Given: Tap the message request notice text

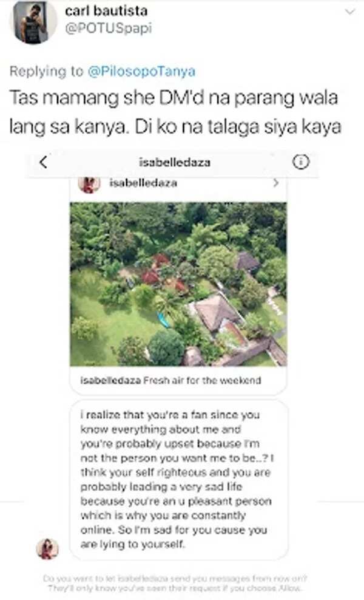Looking at the screenshot, I should [175, 583].
